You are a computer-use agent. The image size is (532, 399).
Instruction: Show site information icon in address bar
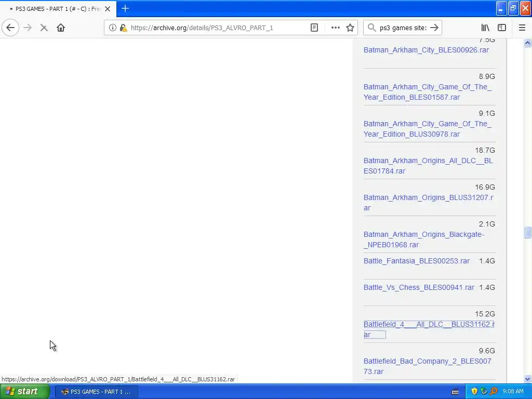tap(113, 28)
